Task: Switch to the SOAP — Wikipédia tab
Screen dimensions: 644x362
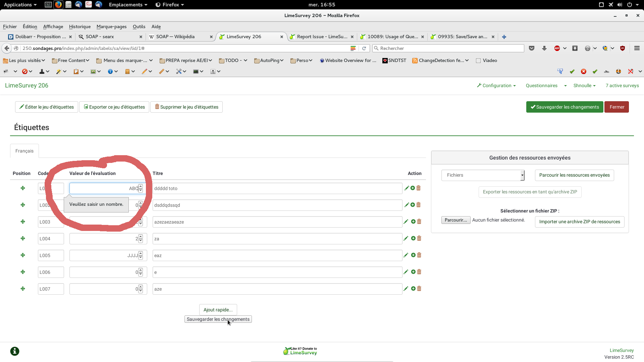Action: click(x=175, y=37)
